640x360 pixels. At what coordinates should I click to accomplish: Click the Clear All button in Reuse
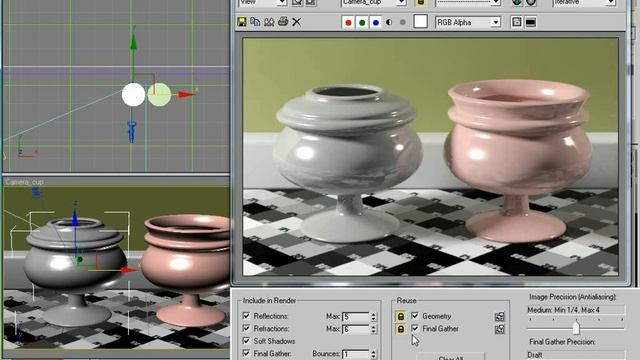pos(451,357)
